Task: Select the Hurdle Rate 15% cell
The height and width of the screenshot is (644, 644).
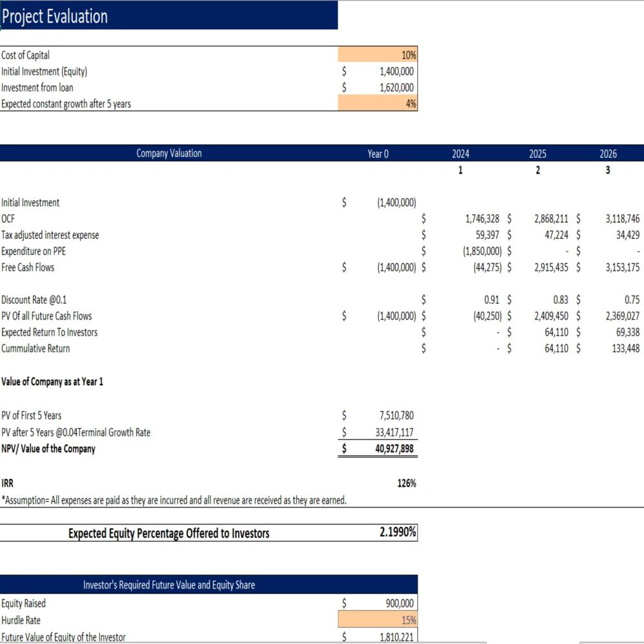Action: (x=378, y=620)
